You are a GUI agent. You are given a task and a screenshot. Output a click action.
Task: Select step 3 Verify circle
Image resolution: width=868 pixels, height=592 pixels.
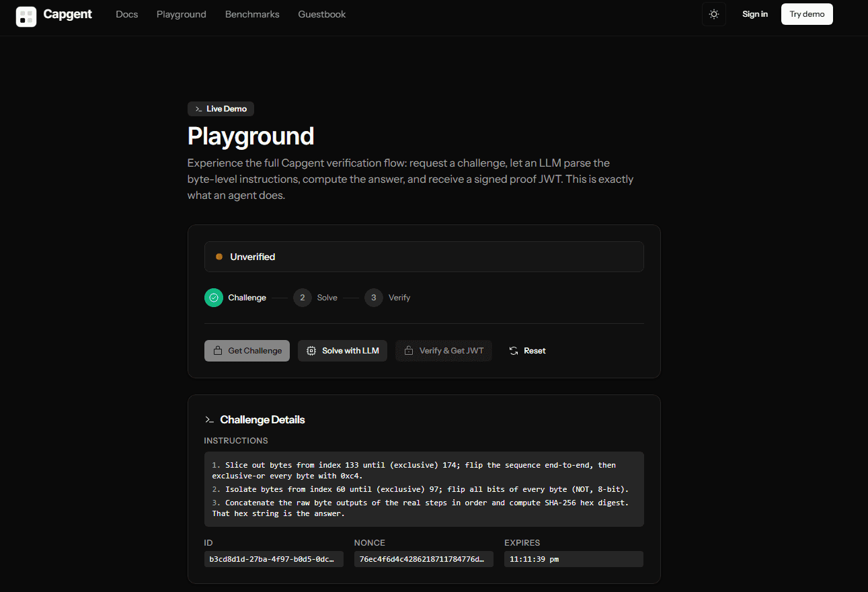click(374, 298)
